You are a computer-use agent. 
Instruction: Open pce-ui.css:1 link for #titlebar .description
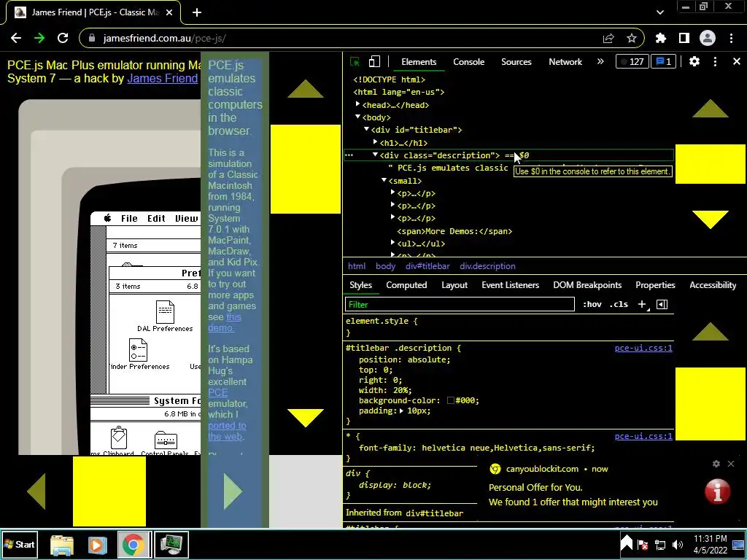coord(643,348)
